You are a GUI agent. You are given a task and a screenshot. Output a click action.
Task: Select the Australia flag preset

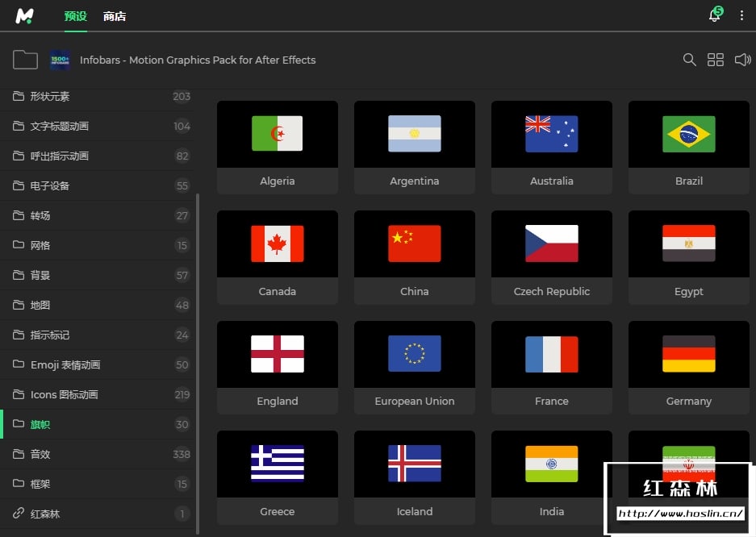pyautogui.click(x=552, y=148)
